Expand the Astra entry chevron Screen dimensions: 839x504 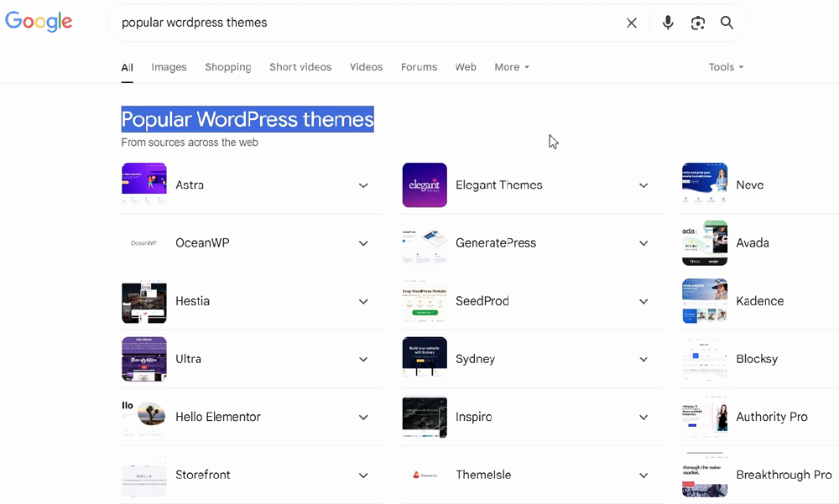[x=363, y=185]
